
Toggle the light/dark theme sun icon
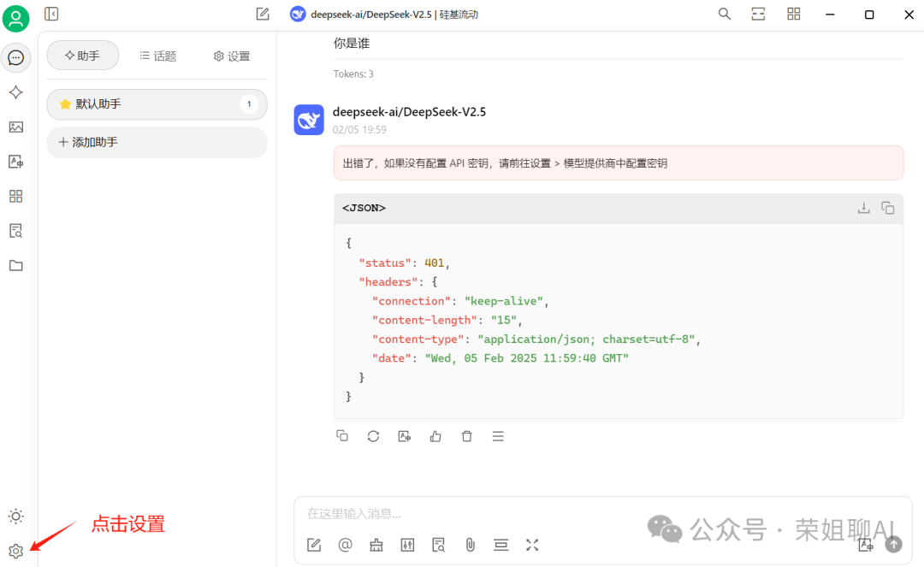point(16,517)
